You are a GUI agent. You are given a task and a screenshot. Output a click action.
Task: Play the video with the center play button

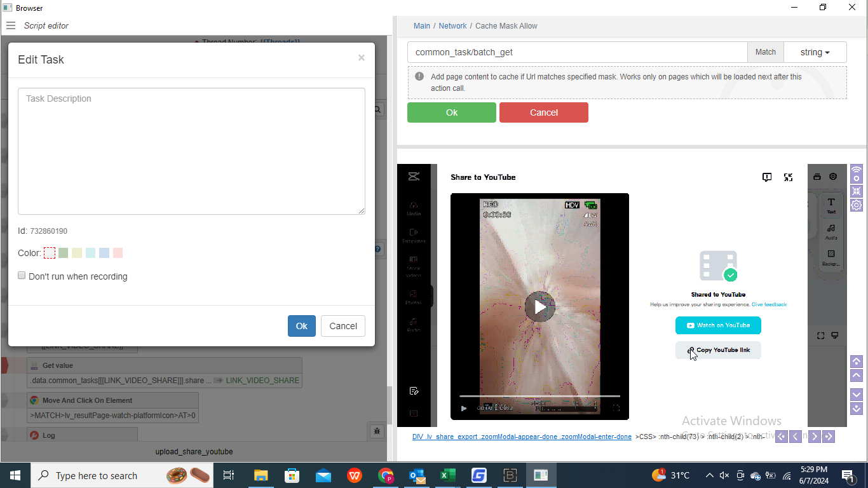(539, 307)
